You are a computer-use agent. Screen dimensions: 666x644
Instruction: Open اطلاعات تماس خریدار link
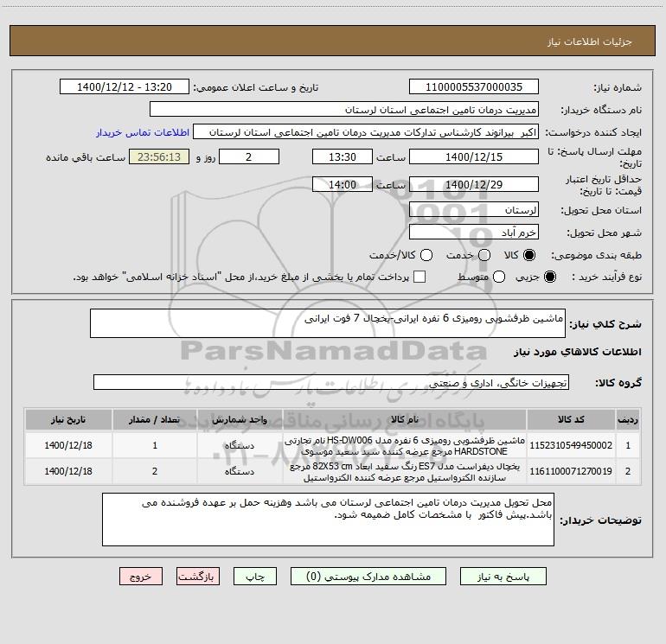tap(143, 132)
